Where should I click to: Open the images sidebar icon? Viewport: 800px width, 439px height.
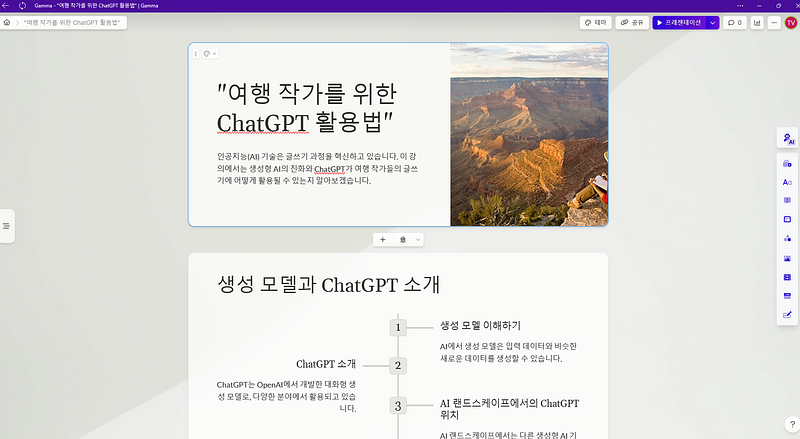click(787, 258)
